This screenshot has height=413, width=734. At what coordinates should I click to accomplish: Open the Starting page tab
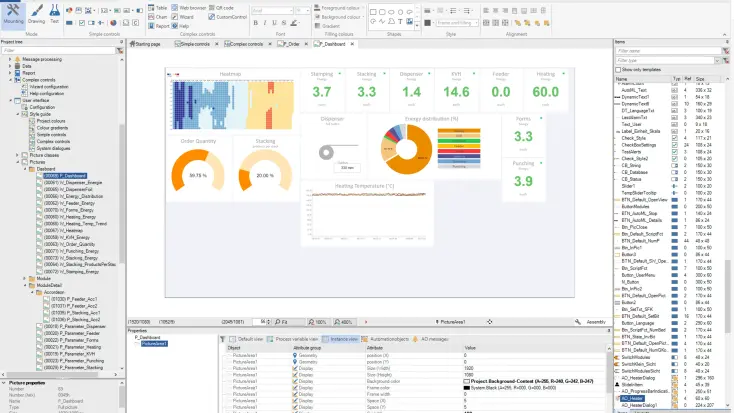(147, 44)
